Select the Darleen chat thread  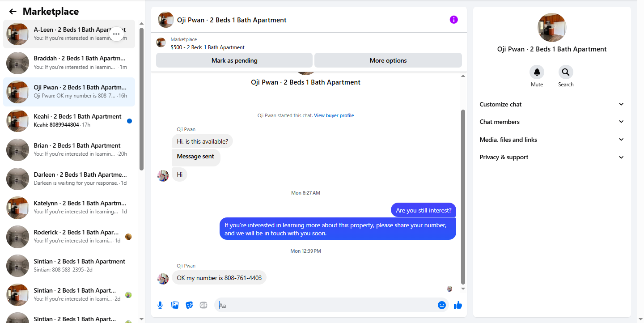click(69, 179)
